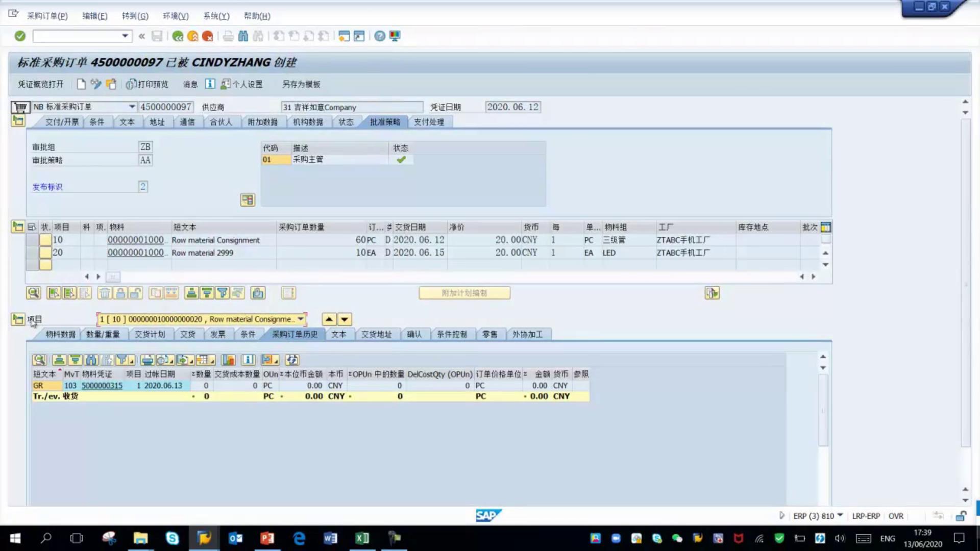The height and width of the screenshot is (551, 980).
Task: Click the item table horizontal scrollbar handle
Action: pyautogui.click(x=113, y=277)
